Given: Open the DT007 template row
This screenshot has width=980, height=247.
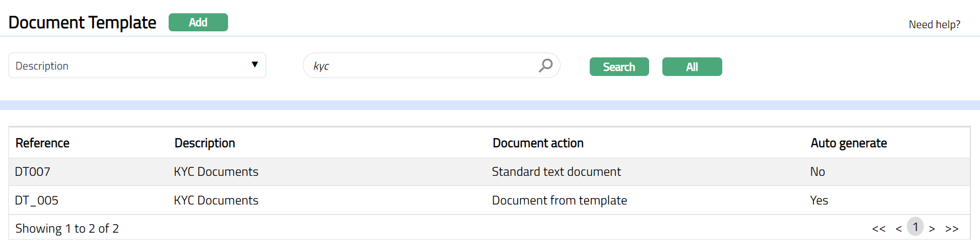Looking at the screenshot, I should point(32,172).
